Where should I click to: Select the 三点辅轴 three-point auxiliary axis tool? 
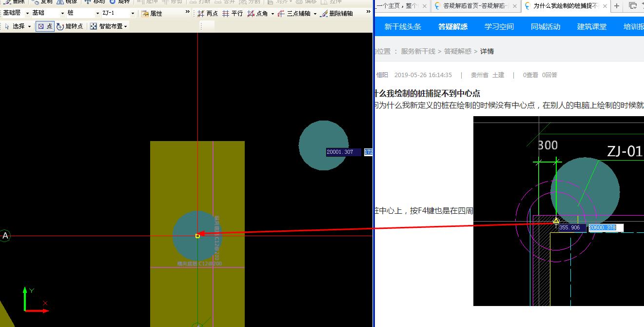pyautogui.click(x=294, y=14)
